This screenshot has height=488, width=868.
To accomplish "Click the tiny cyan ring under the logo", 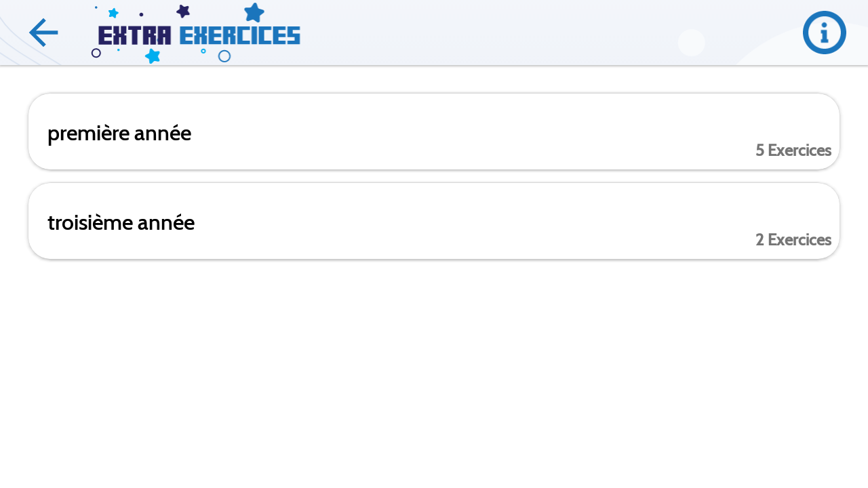I will 203,51.
